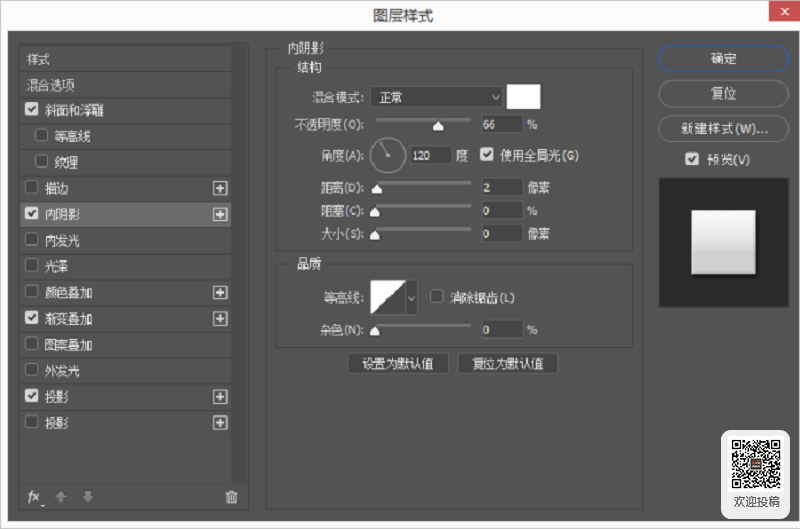Enable the 描边 effect checkbox

coord(32,187)
